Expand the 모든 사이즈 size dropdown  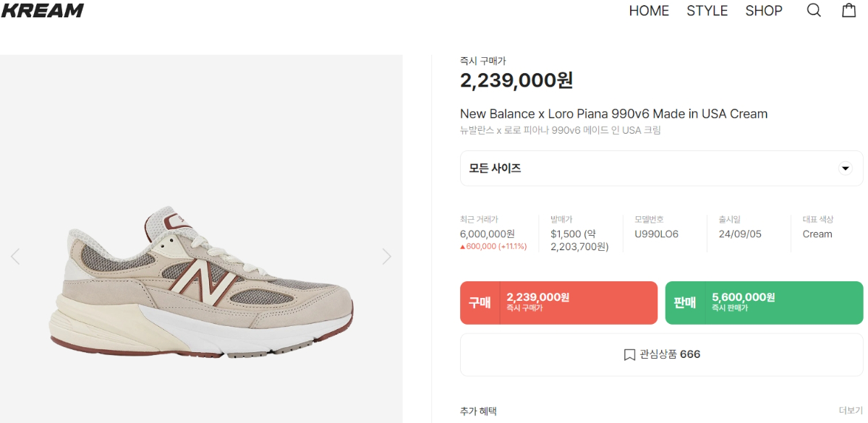845,168
